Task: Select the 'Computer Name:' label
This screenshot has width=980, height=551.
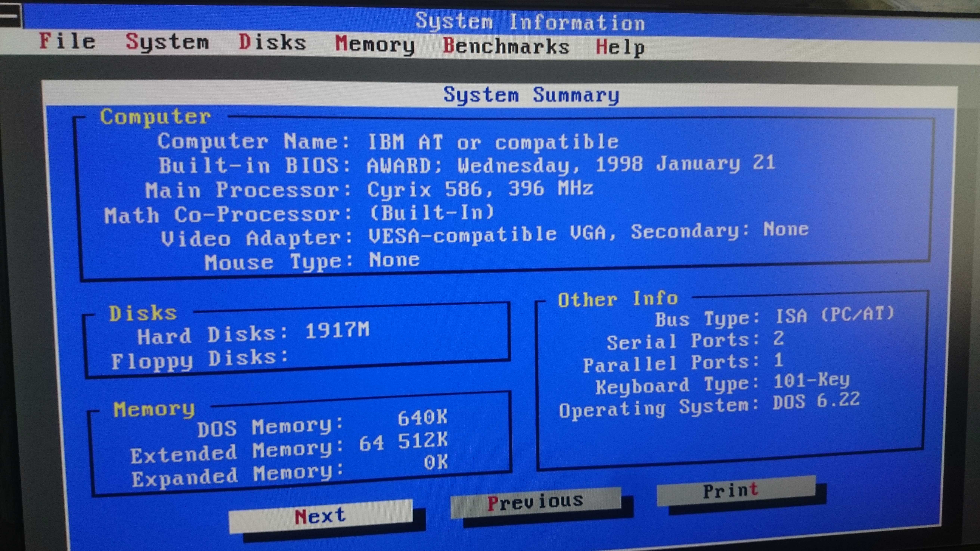Action: [x=254, y=142]
